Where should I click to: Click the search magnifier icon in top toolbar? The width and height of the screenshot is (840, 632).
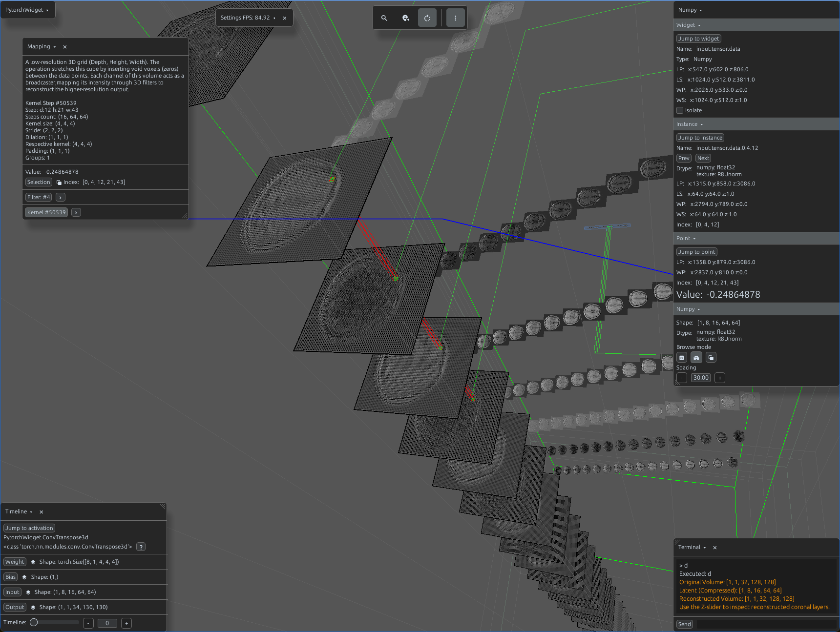pos(384,18)
